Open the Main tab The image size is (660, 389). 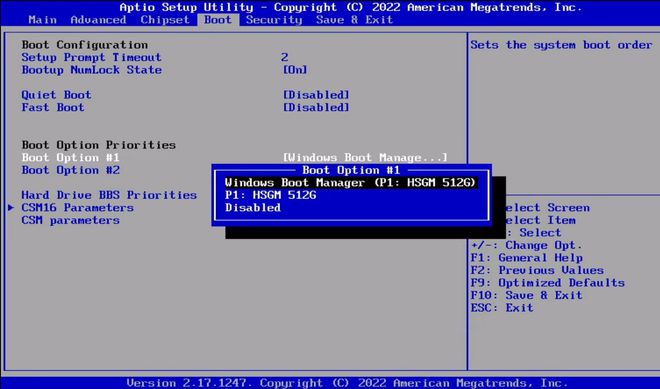click(x=43, y=20)
